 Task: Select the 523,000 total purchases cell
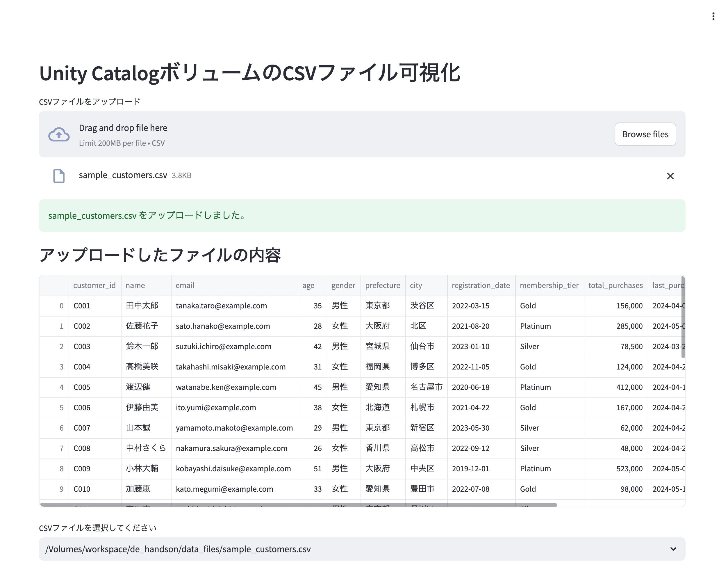pyautogui.click(x=616, y=468)
